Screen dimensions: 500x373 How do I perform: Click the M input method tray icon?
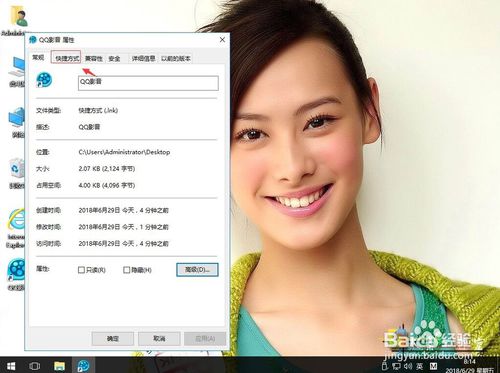(x=433, y=366)
